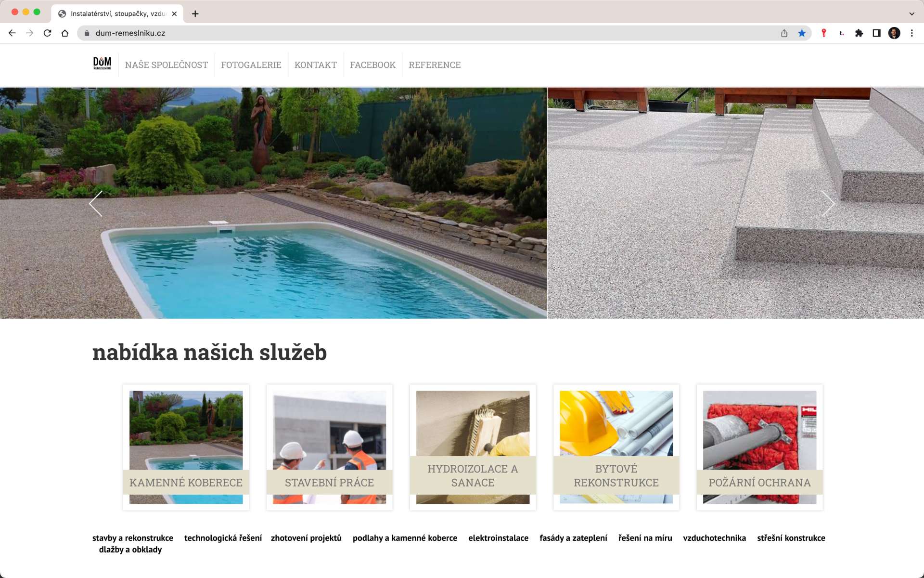Open the Kontakt menu item

(316, 65)
